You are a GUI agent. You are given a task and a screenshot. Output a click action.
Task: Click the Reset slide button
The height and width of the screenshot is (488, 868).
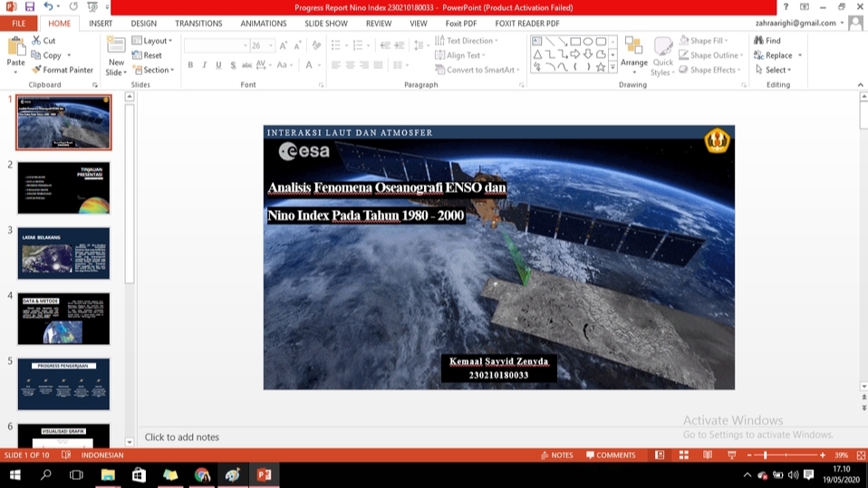coord(148,55)
